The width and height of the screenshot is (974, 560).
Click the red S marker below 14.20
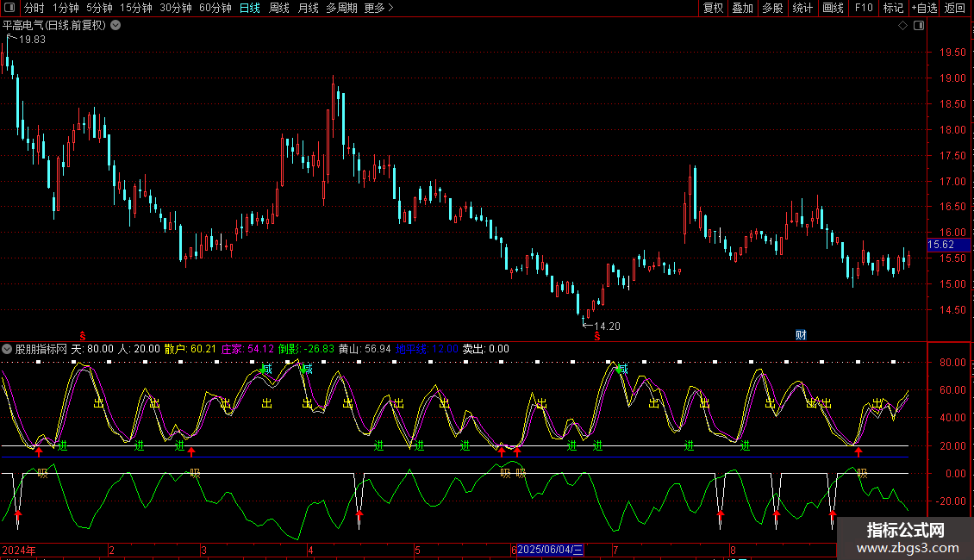pos(597,336)
